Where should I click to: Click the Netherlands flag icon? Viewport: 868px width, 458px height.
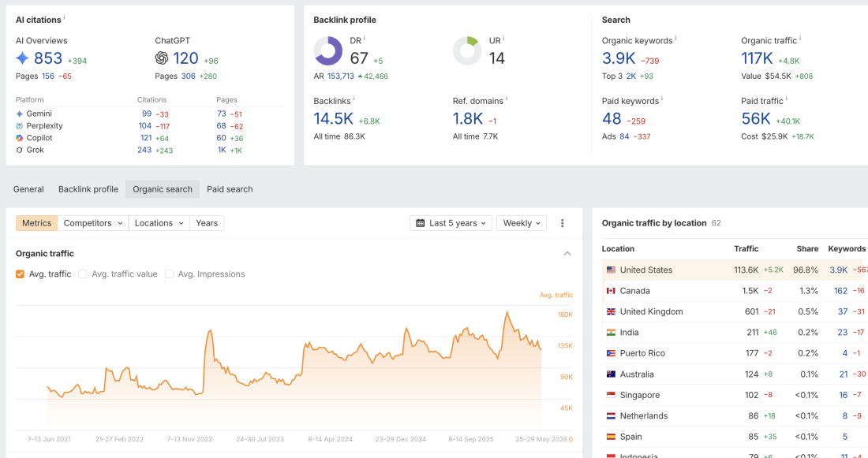611,416
